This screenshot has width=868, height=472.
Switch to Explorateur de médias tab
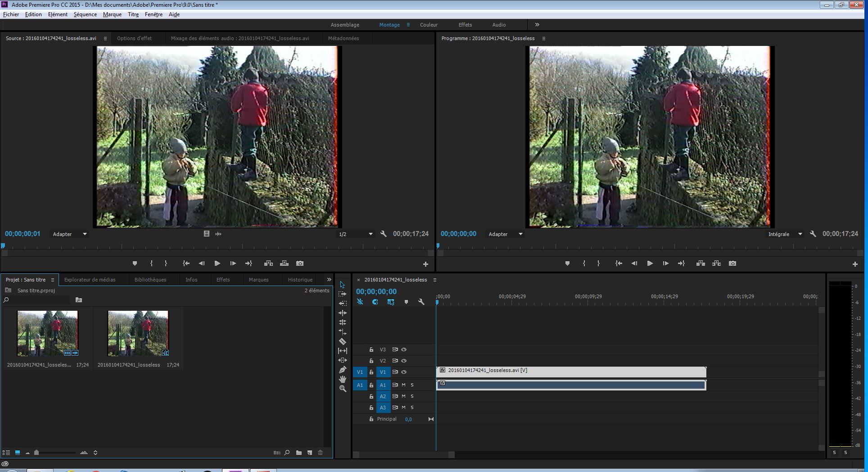click(x=90, y=280)
